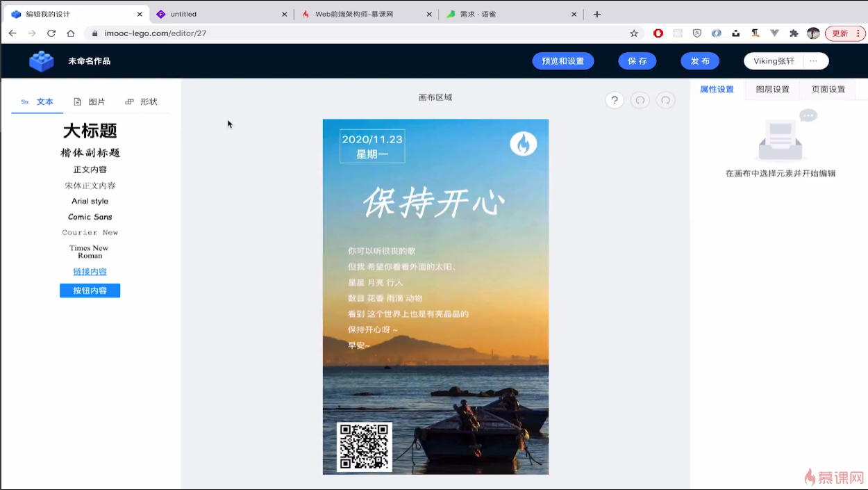Click the help question mark icon above canvas
Viewport: 868px width, 490px height.
pyautogui.click(x=614, y=100)
